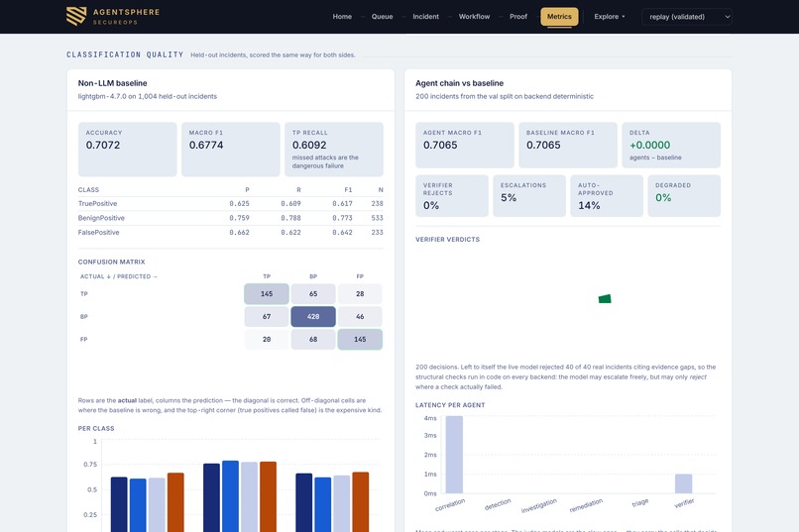Go to the Queue page
799x532 pixels.
click(x=383, y=17)
